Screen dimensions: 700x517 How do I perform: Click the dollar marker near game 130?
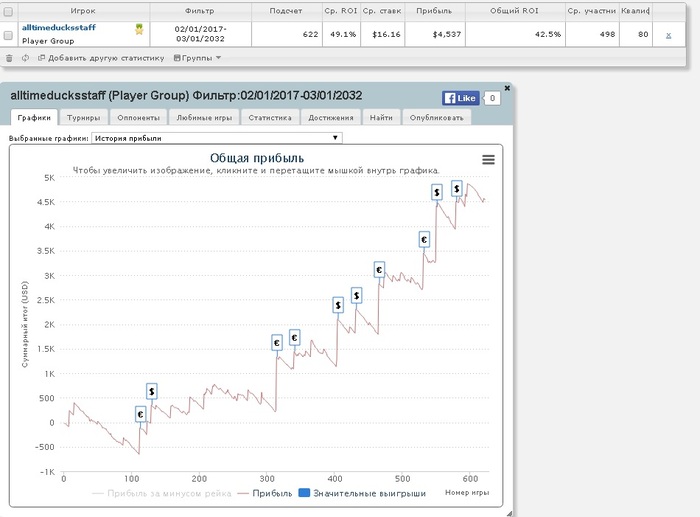(x=152, y=392)
